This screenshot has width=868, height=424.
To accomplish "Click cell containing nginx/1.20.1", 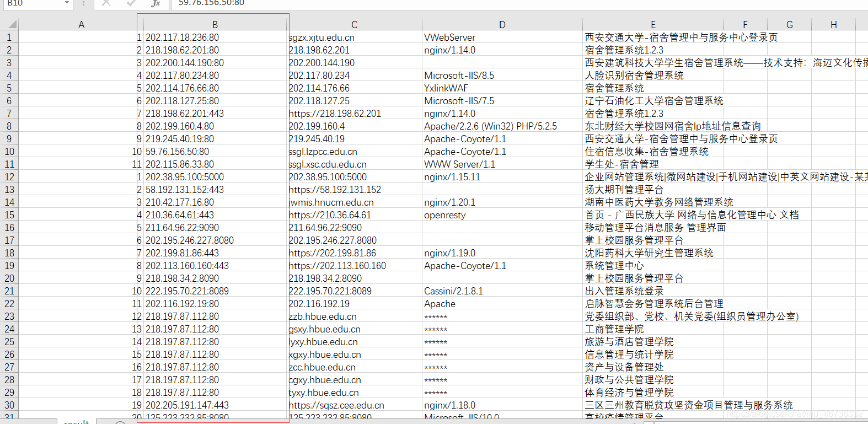I will (502, 202).
